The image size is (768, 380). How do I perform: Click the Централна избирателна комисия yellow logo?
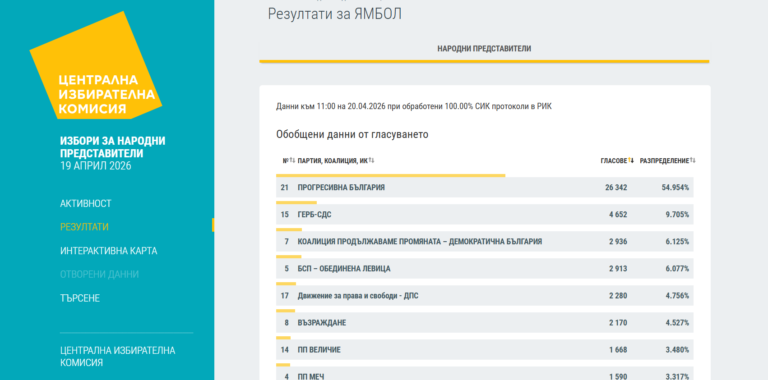tap(96, 66)
